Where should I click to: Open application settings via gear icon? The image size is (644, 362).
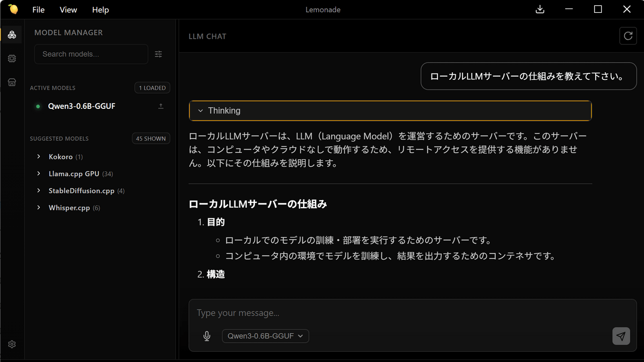12,344
